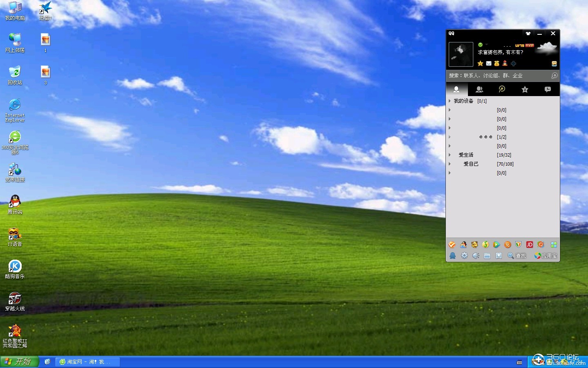Launch the Tencent Video play icon
588x368 pixels.
496,245
